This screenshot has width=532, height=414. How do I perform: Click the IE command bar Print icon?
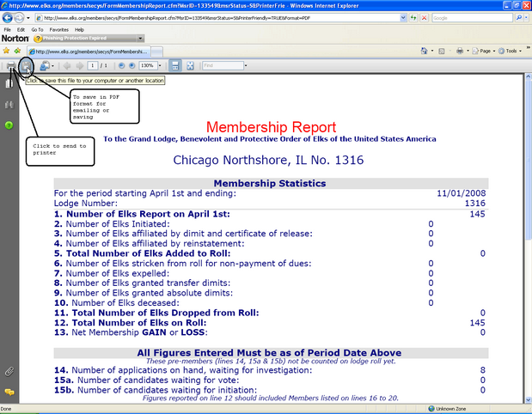point(460,52)
